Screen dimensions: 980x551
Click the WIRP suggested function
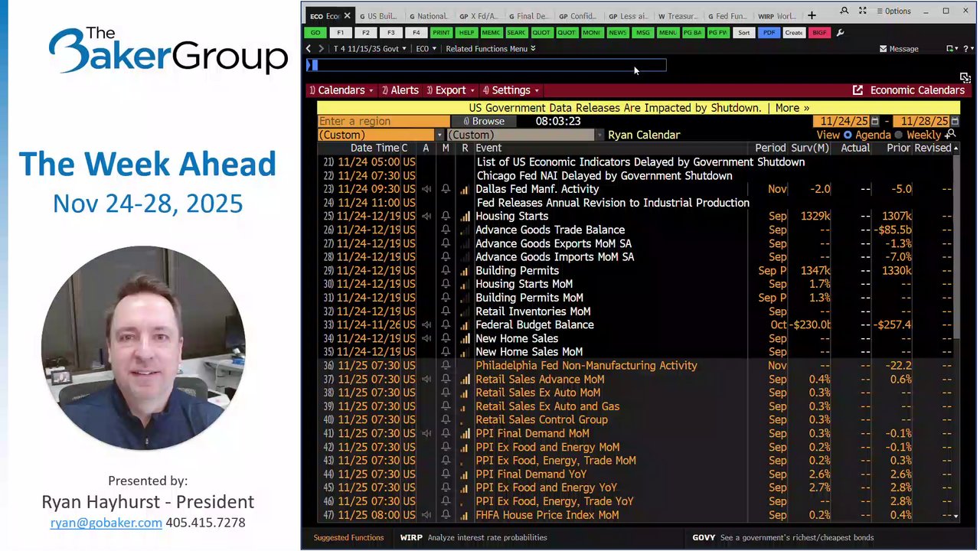pos(473,537)
